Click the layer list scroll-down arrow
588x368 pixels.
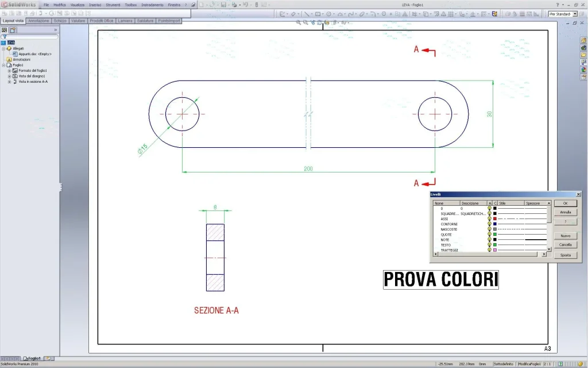[549, 249]
